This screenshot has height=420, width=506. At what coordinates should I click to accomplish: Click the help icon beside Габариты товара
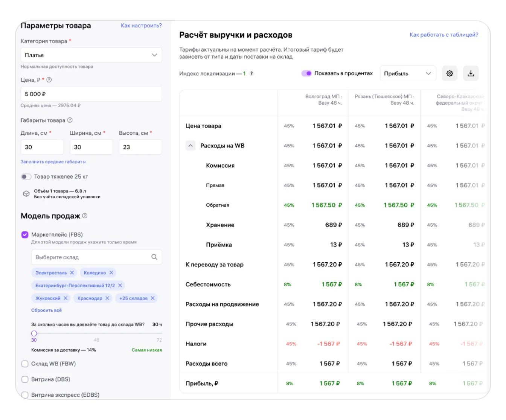point(70,120)
